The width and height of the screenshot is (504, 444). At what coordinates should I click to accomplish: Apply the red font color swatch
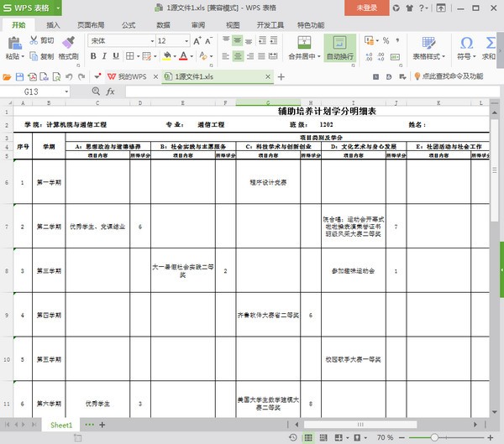pyautogui.click(x=183, y=56)
